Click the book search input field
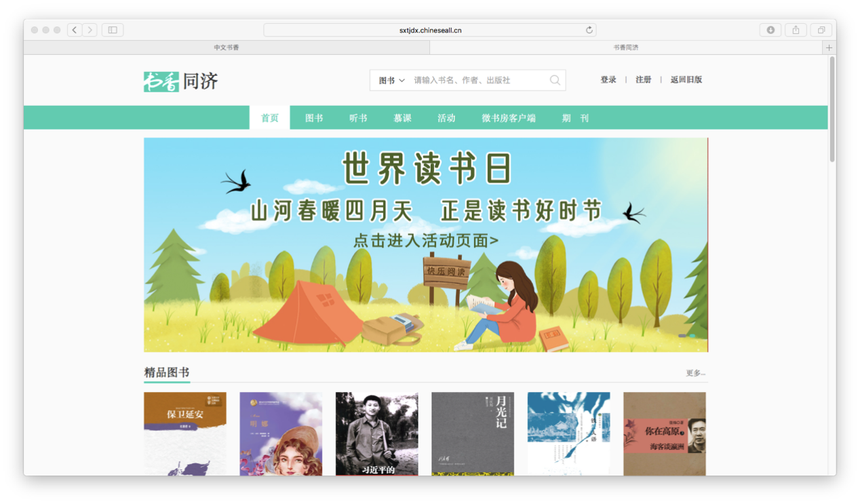Screen dimensions: 860x504 click(x=478, y=80)
